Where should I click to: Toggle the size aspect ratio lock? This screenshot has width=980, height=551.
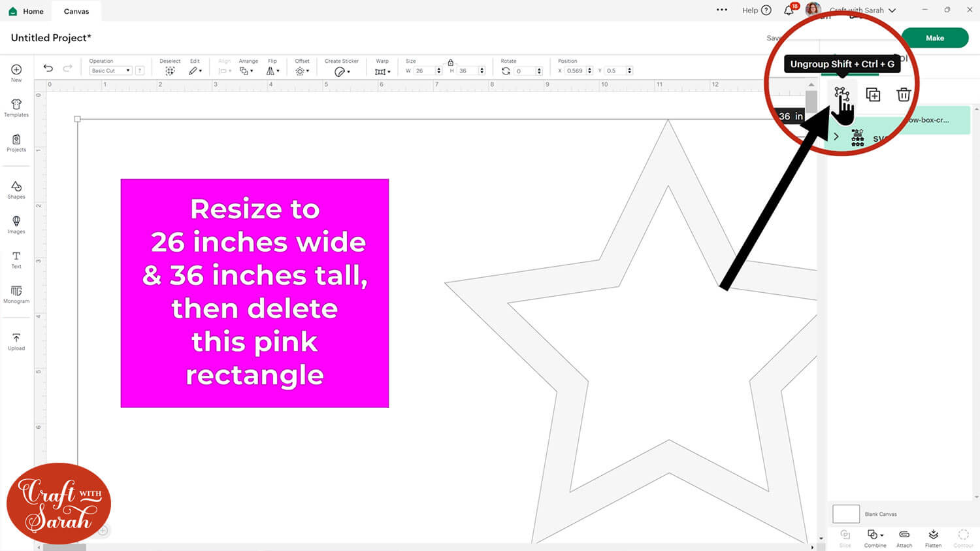point(450,62)
